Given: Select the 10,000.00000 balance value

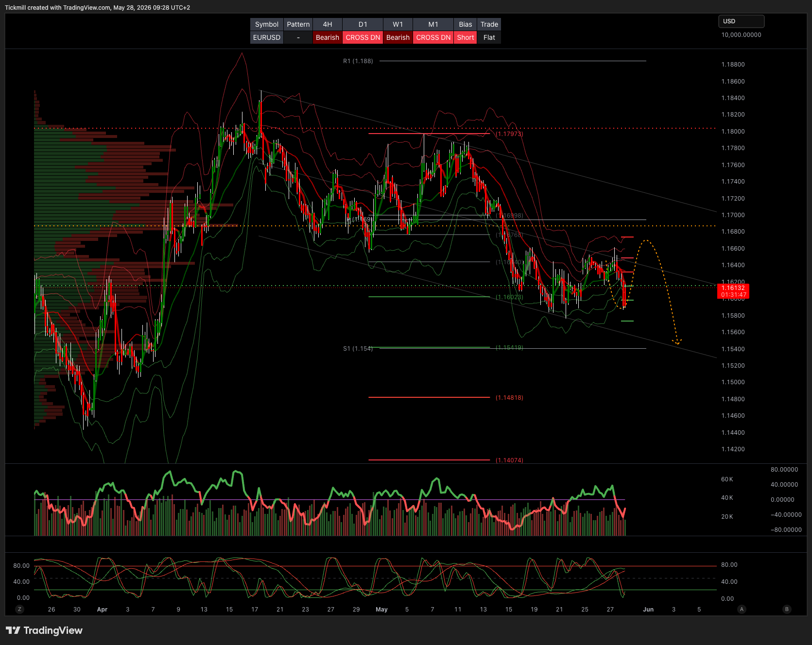Looking at the screenshot, I should [741, 35].
